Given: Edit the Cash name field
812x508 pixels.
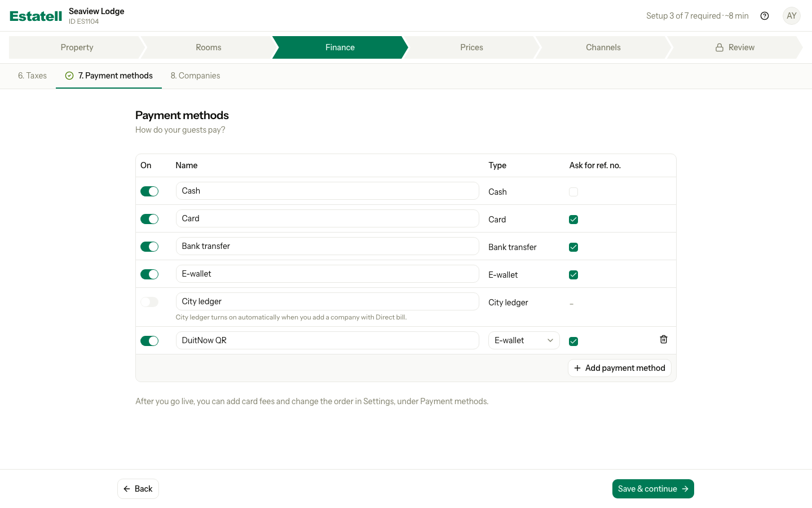Looking at the screenshot, I should [328, 191].
